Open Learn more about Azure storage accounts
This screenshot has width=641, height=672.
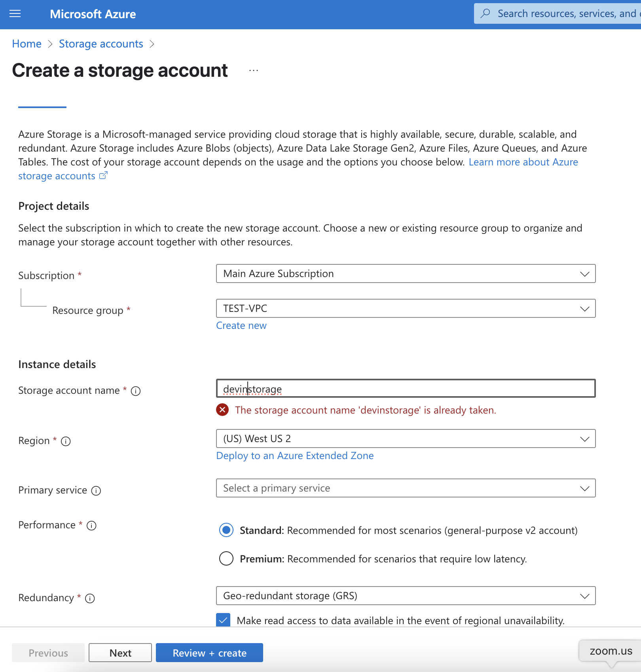pyautogui.click(x=523, y=162)
